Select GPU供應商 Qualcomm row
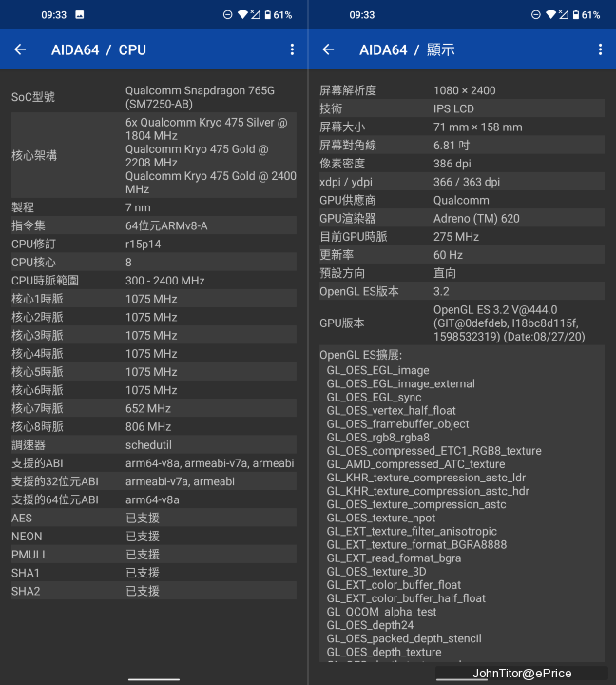 (462, 200)
